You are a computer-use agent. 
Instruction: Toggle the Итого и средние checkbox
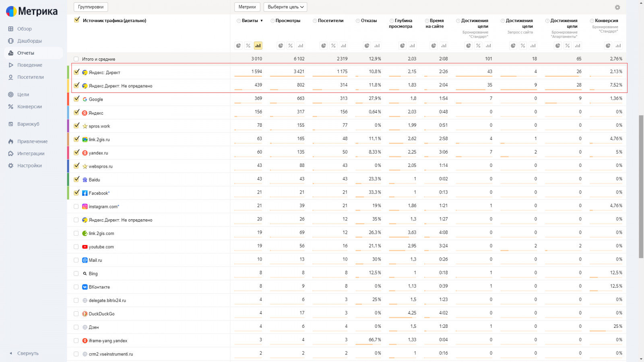[x=76, y=59]
